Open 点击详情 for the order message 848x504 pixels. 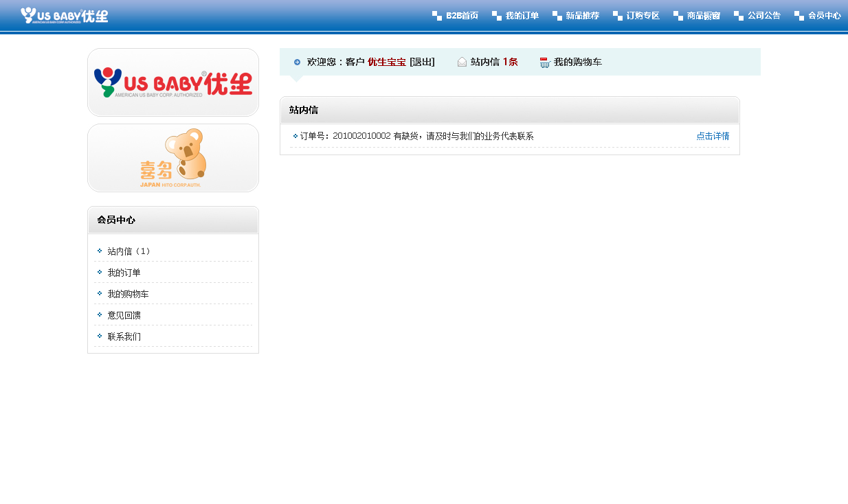pyautogui.click(x=713, y=137)
